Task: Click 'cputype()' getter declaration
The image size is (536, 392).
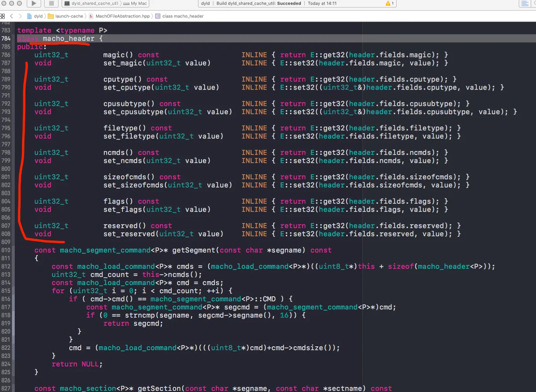Action: pyautogui.click(x=122, y=79)
